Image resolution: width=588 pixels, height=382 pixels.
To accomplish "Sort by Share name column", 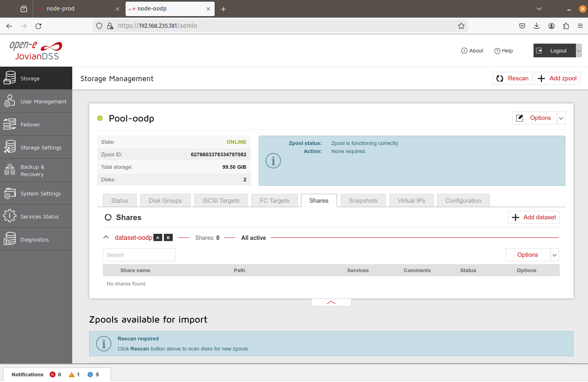I will 135,271.
